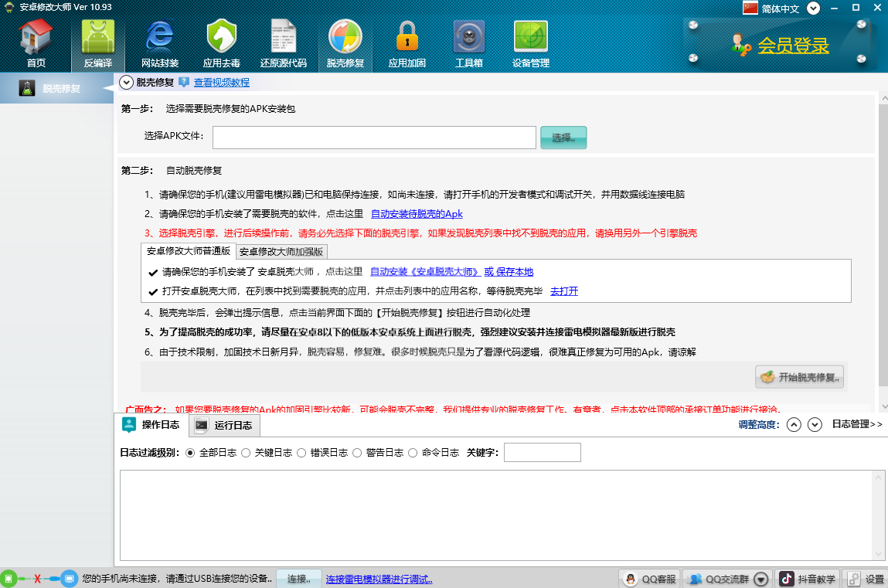This screenshot has height=588, width=888.
Task: Open the 查看视频教程 link
Action: (221, 83)
